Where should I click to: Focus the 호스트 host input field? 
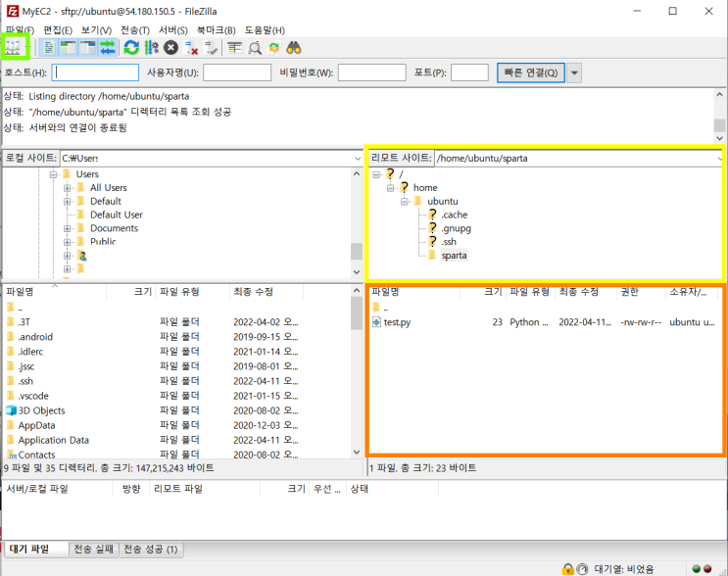pos(95,72)
